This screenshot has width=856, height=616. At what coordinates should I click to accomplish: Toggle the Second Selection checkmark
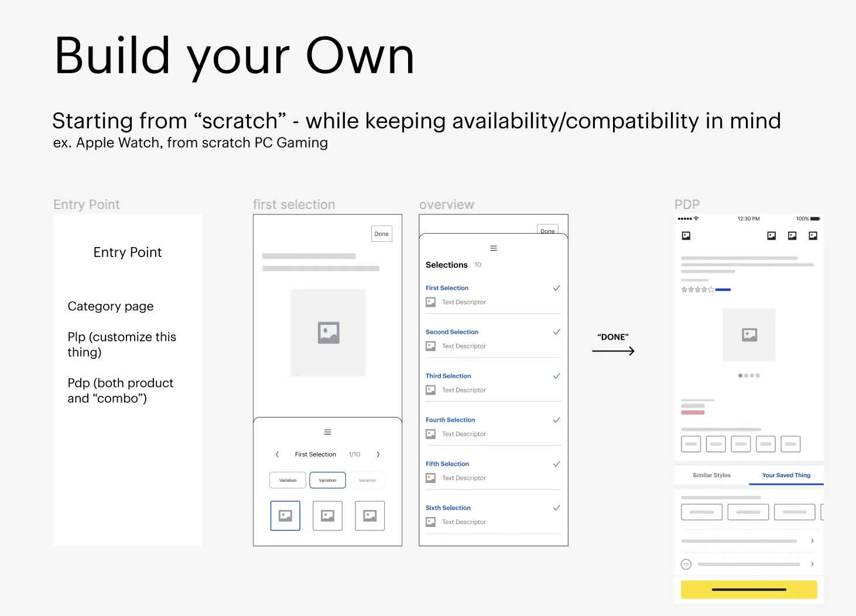[x=557, y=332]
